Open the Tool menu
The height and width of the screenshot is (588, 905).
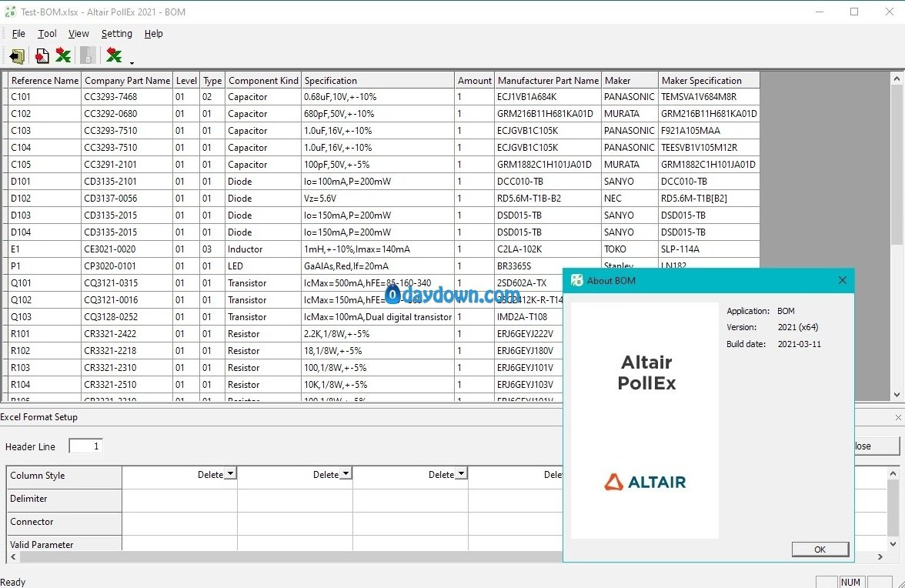pos(48,33)
